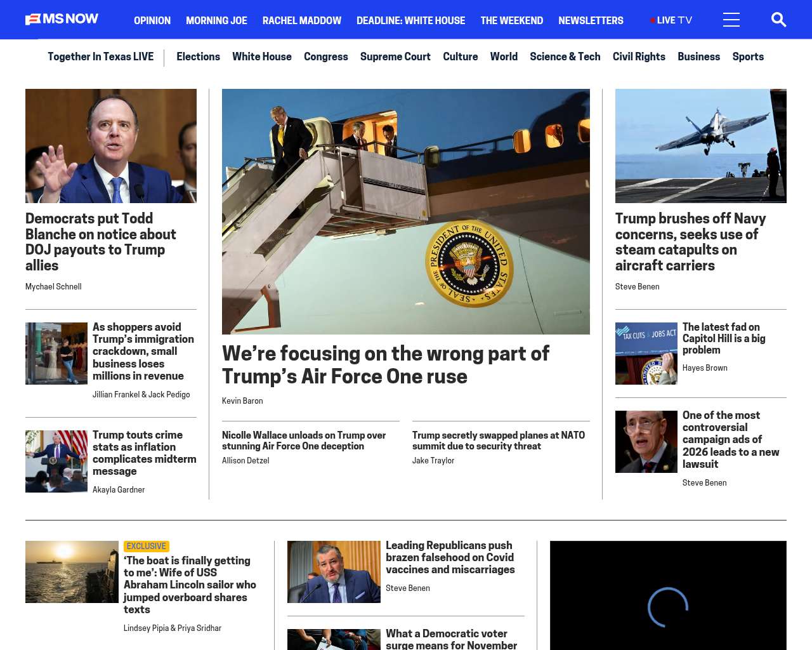The height and width of the screenshot is (650, 812).
Task: Read USS Abraham Lincoln sailor story
Action: (190, 585)
